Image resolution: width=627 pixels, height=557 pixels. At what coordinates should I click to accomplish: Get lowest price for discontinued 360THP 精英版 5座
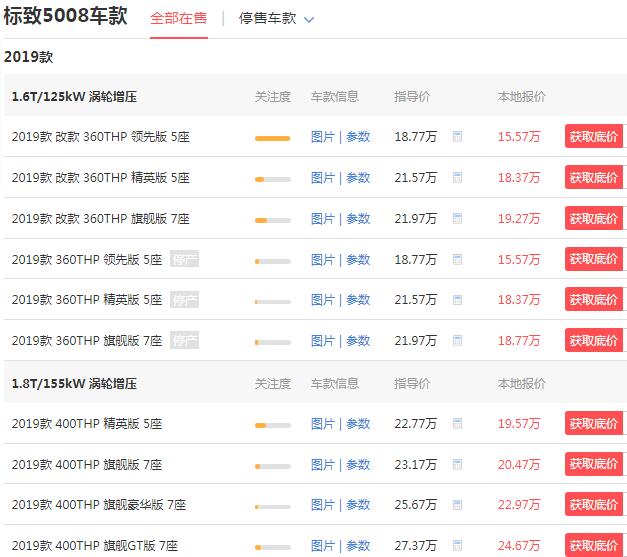594,299
